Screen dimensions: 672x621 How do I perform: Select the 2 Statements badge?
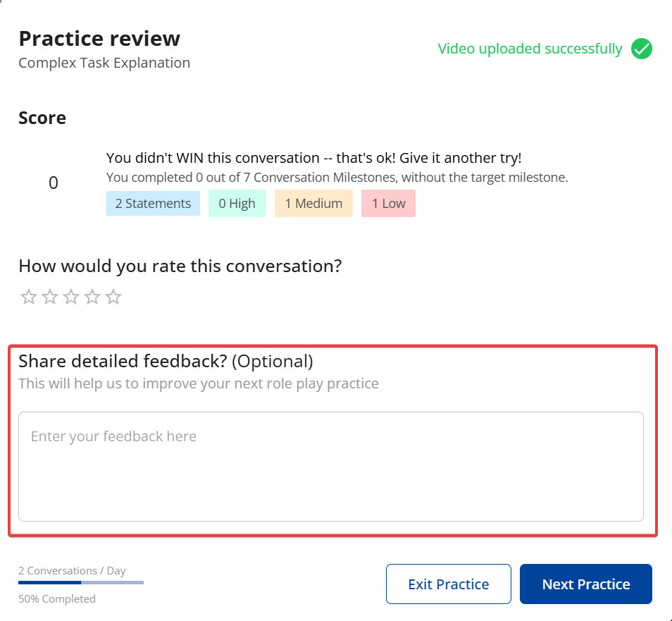coord(153,204)
